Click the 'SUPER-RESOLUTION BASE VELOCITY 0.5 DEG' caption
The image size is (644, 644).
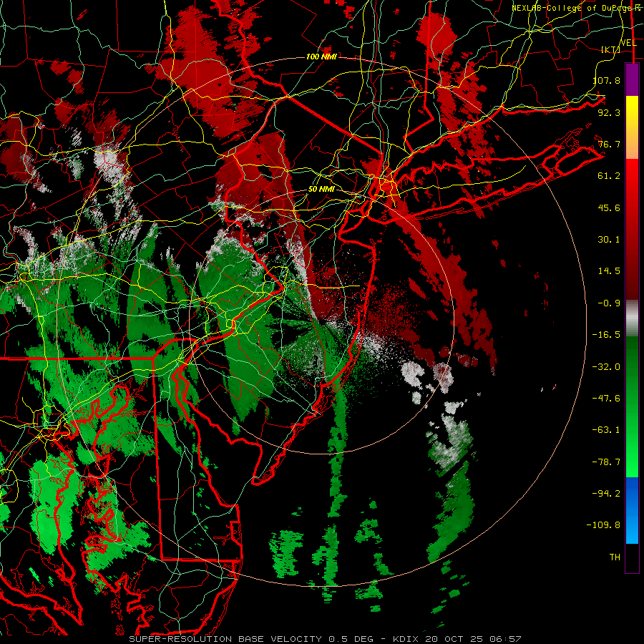pos(251,639)
